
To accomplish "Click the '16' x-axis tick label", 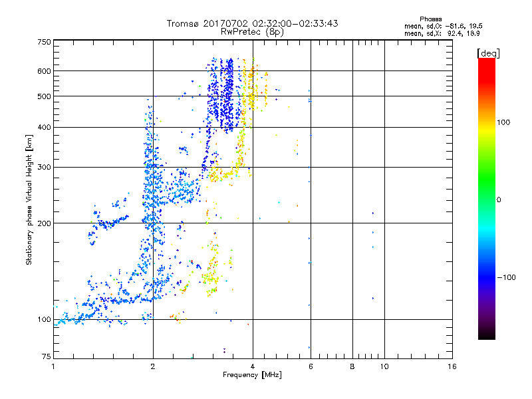I will tap(452, 366).
